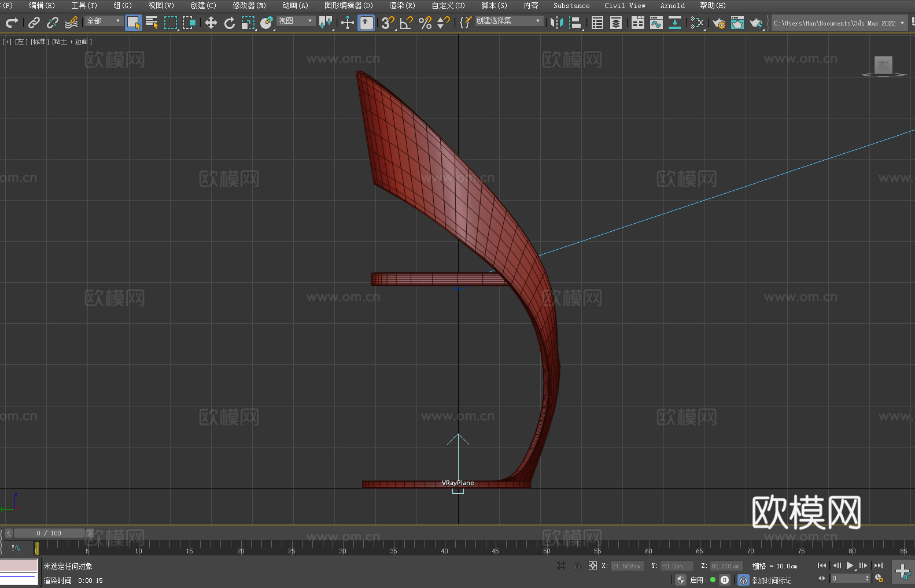Toggle Keyboard Shortcut Override button
Image resolution: width=915 pixels, height=588 pixels.
[367, 23]
